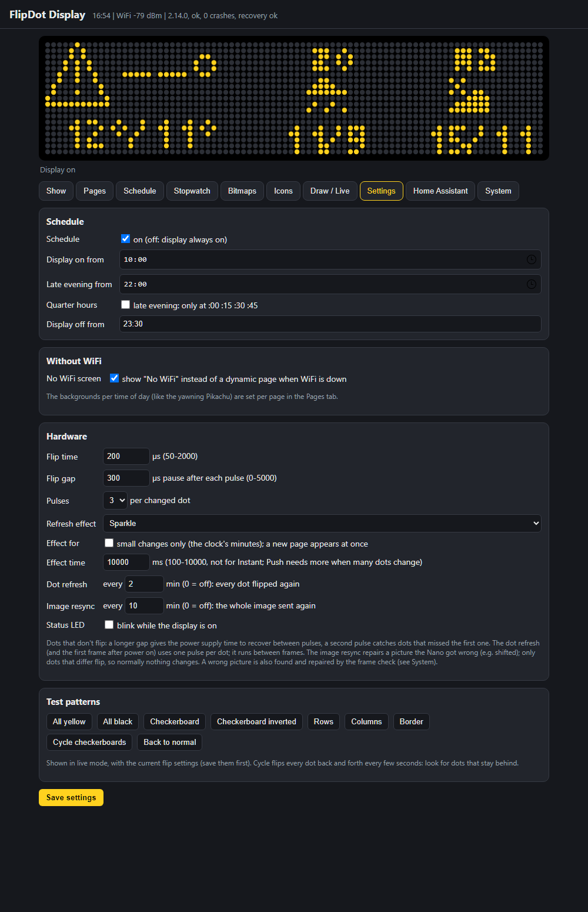Viewport: 588px width, 912px height.
Task: Open the Pages tab
Action: tap(95, 191)
